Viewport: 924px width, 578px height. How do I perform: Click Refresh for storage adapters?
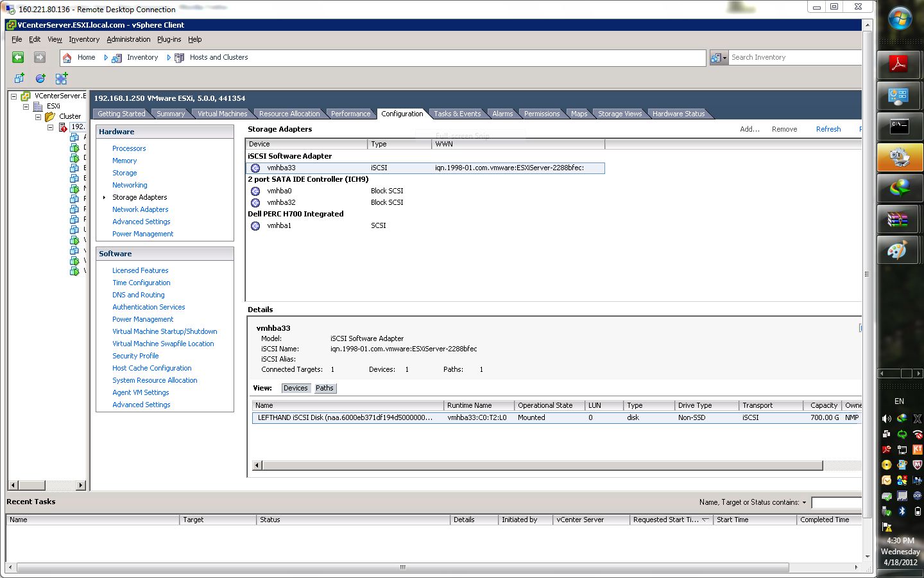point(828,129)
